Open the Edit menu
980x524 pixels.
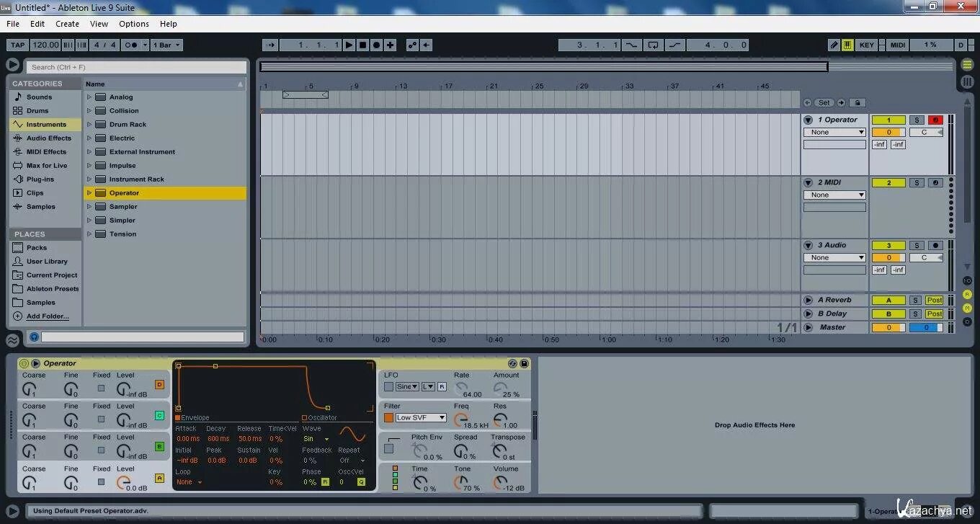[x=37, y=24]
